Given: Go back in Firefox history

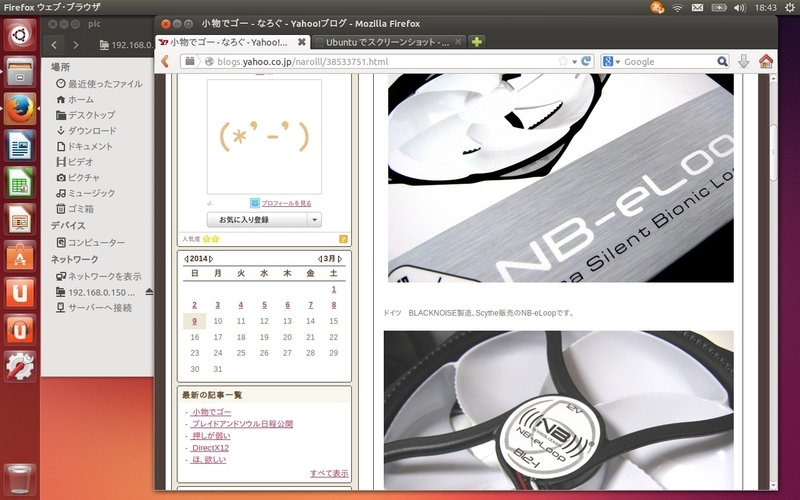Looking at the screenshot, I should click(x=165, y=61).
